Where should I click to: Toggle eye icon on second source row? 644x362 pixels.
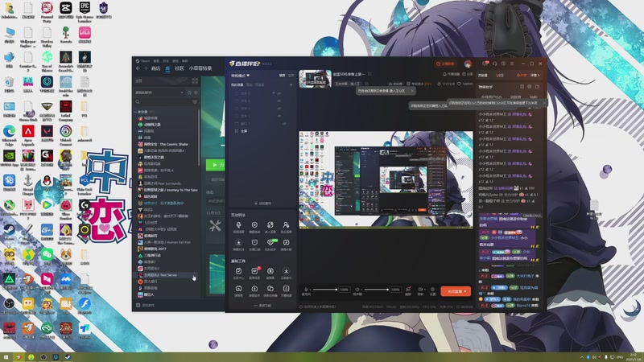(x=279, y=101)
